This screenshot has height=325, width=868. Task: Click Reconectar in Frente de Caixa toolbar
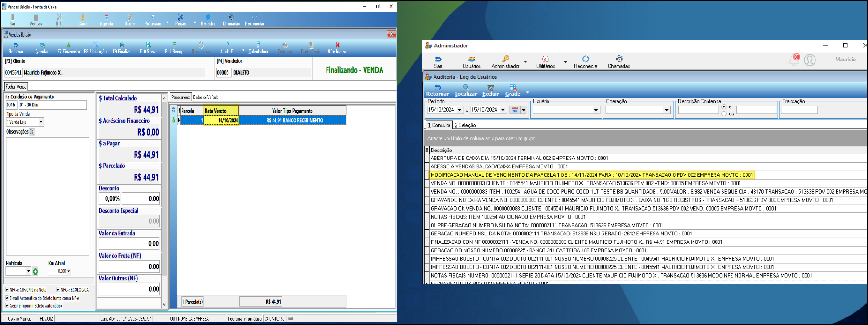[x=255, y=20]
